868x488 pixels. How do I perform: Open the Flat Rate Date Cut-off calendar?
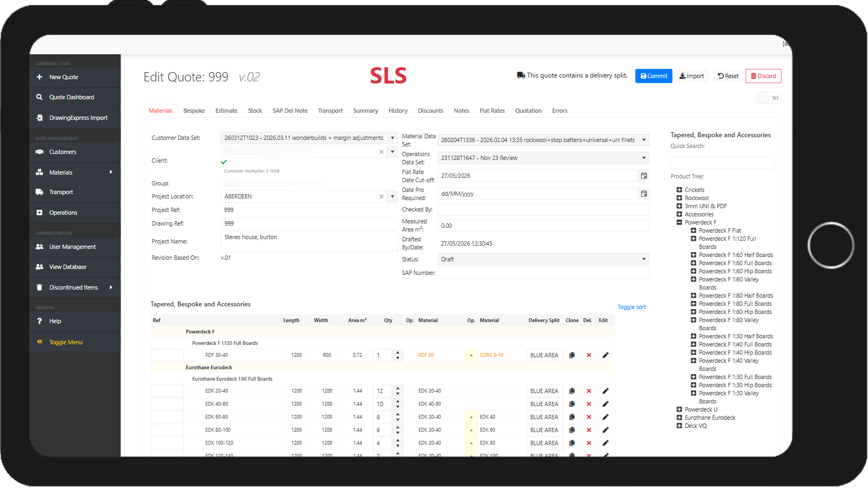pyautogui.click(x=644, y=176)
